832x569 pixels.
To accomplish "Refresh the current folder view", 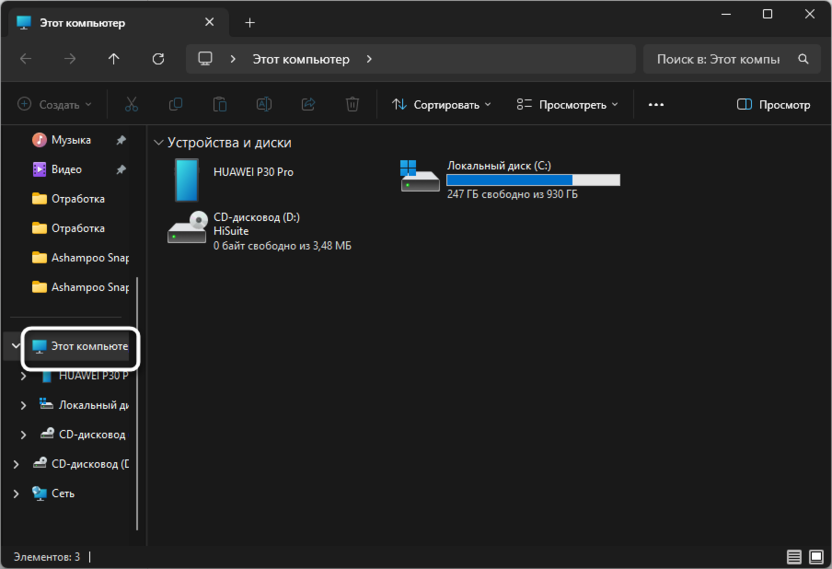I will click(158, 59).
